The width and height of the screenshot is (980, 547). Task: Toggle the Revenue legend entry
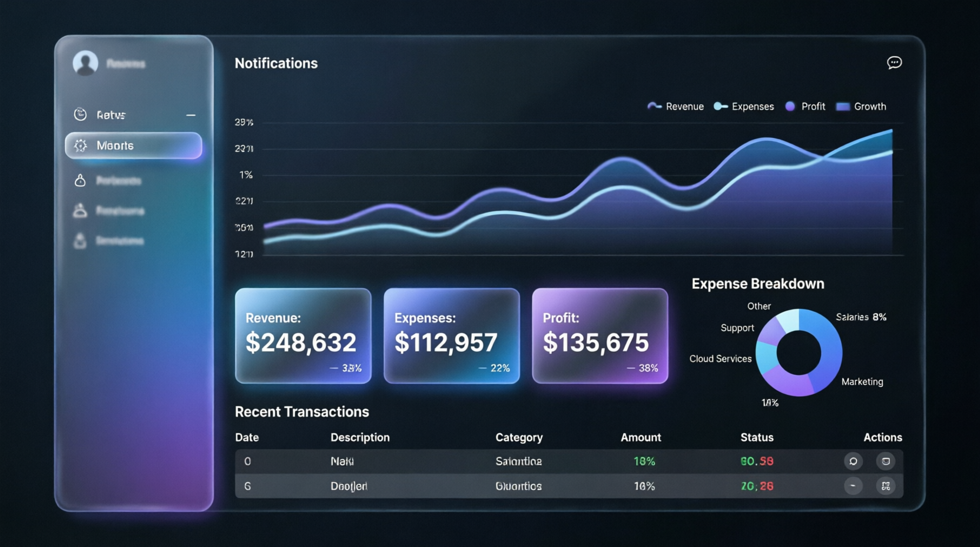676,107
